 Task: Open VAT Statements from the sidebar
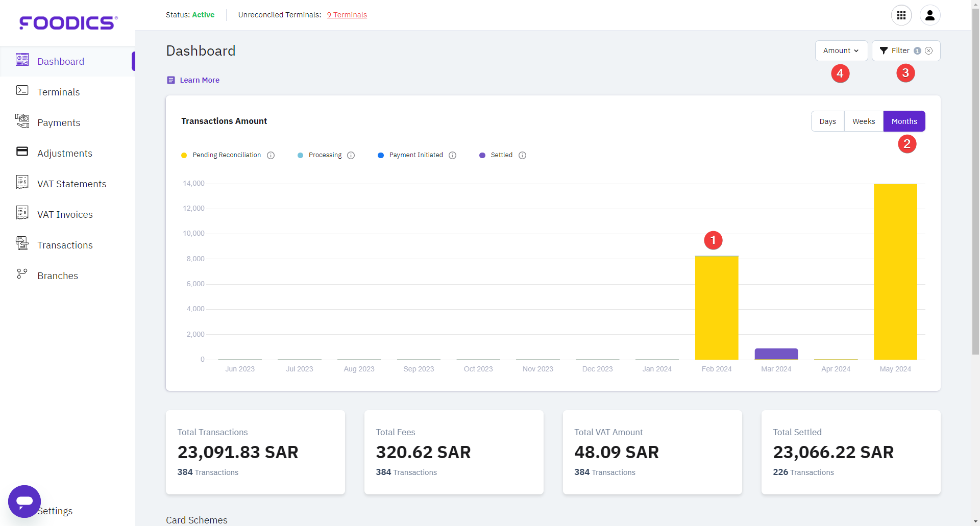coord(22,182)
